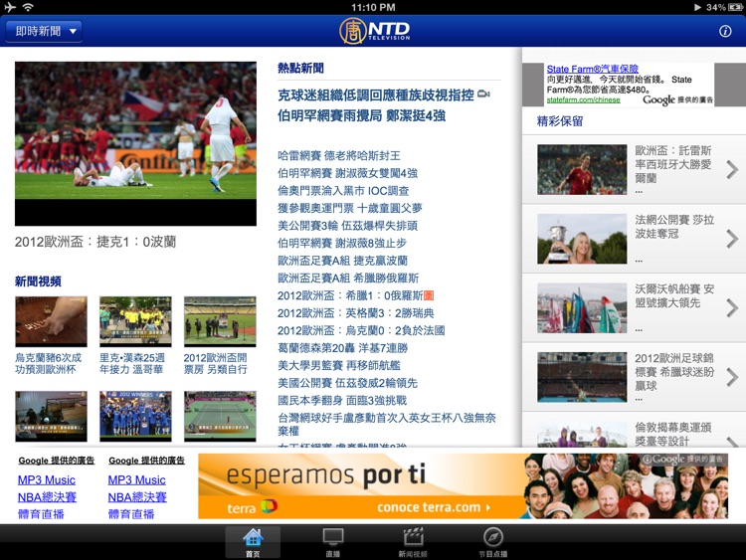Open 葛蘭德森第20轟 洋基7連勝
This screenshot has width=746, height=560.
click(342, 348)
